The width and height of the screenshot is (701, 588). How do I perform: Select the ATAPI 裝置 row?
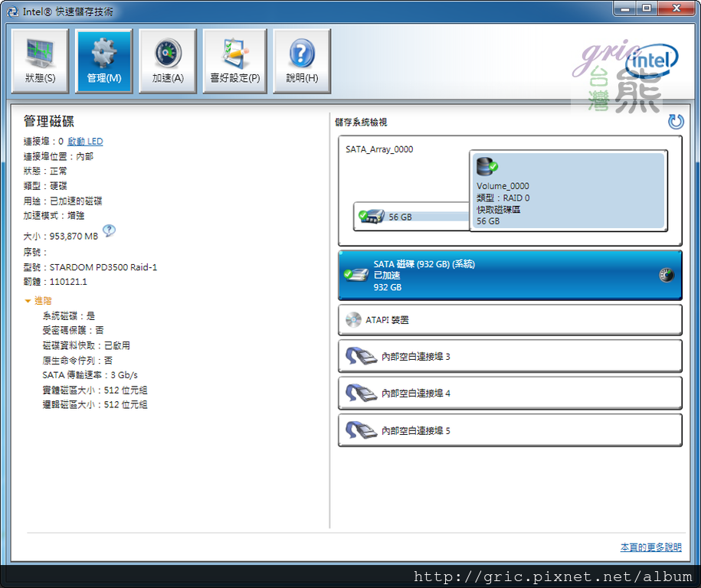pyautogui.click(x=510, y=320)
